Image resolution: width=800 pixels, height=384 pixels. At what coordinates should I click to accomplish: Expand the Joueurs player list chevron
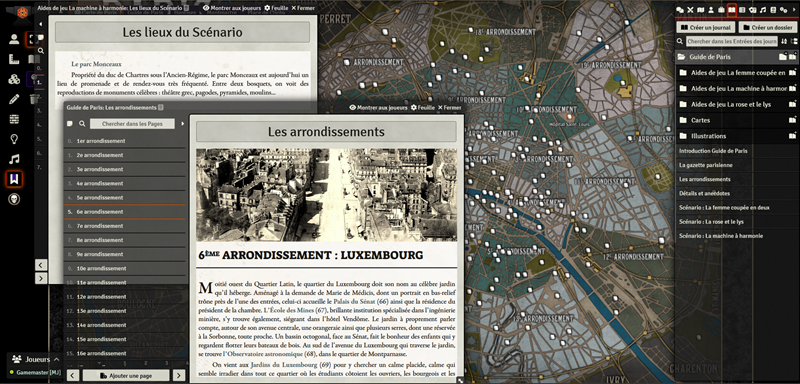(x=56, y=360)
